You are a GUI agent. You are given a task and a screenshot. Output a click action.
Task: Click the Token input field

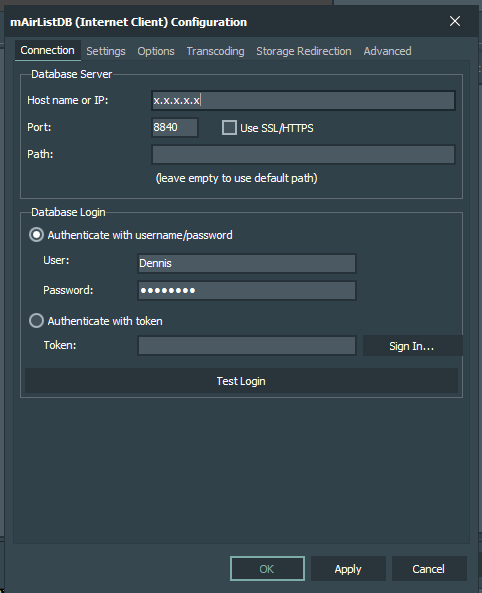click(247, 345)
